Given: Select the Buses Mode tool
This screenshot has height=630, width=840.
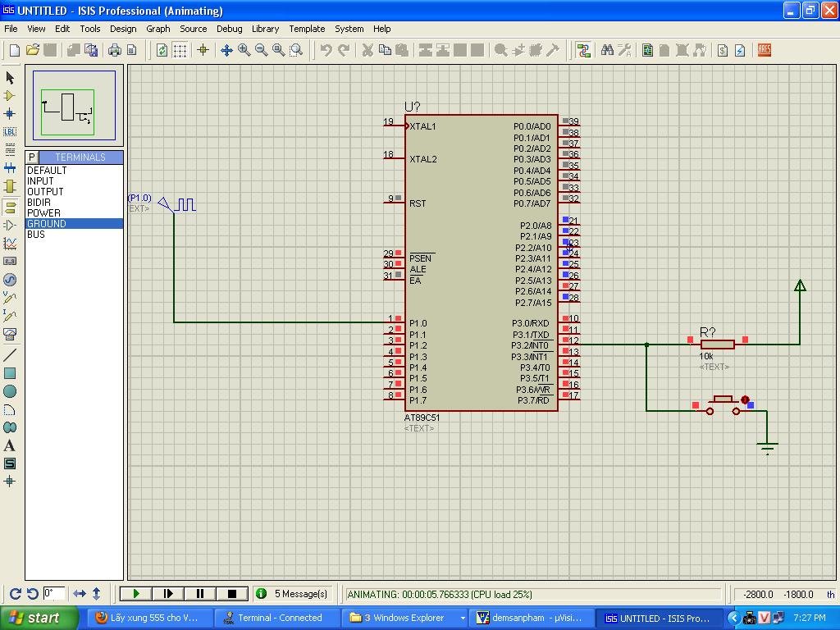Looking at the screenshot, I should [x=10, y=167].
